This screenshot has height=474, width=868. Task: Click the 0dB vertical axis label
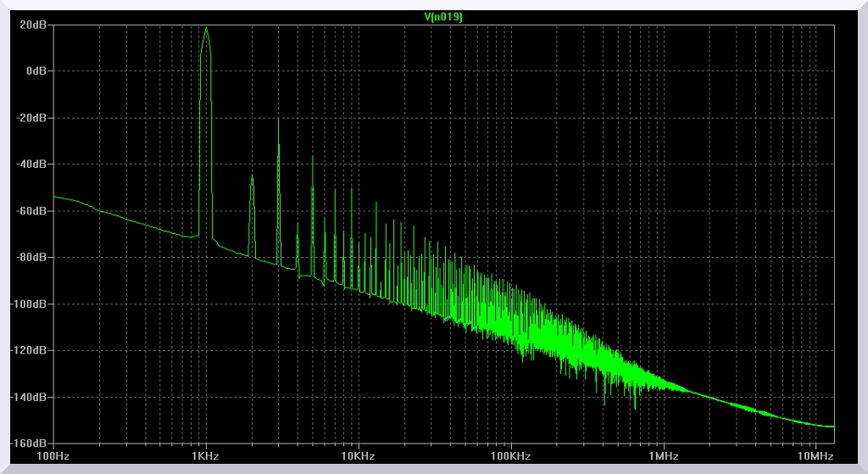click(36, 71)
